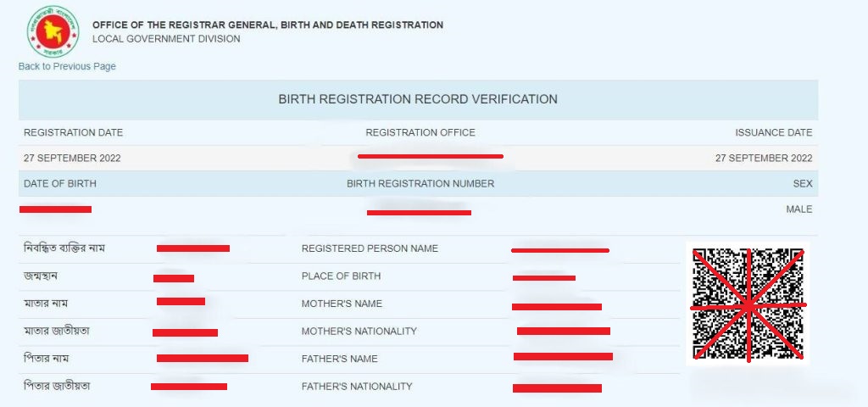Click the Place of Birth label
This screenshot has height=407, width=868.
tap(341, 276)
